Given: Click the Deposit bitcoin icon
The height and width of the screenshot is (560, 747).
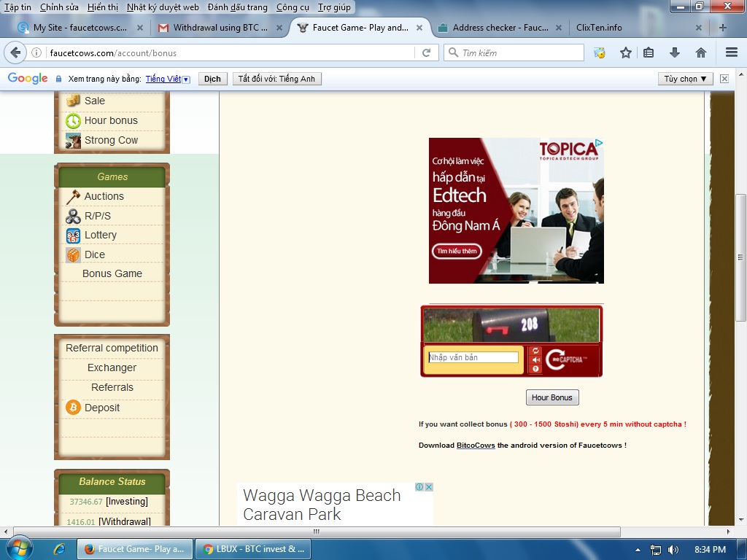Looking at the screenshot, I should (73, 408).
